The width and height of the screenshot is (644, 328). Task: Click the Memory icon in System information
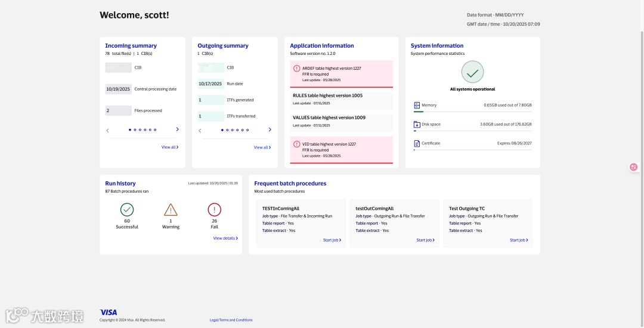[417, 105]
